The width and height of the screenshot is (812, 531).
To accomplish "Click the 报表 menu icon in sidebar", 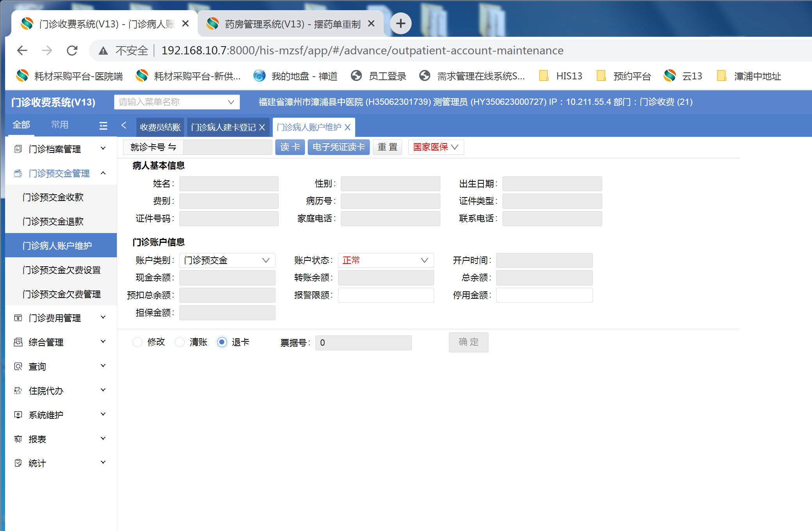I will [x=18, y=439].
